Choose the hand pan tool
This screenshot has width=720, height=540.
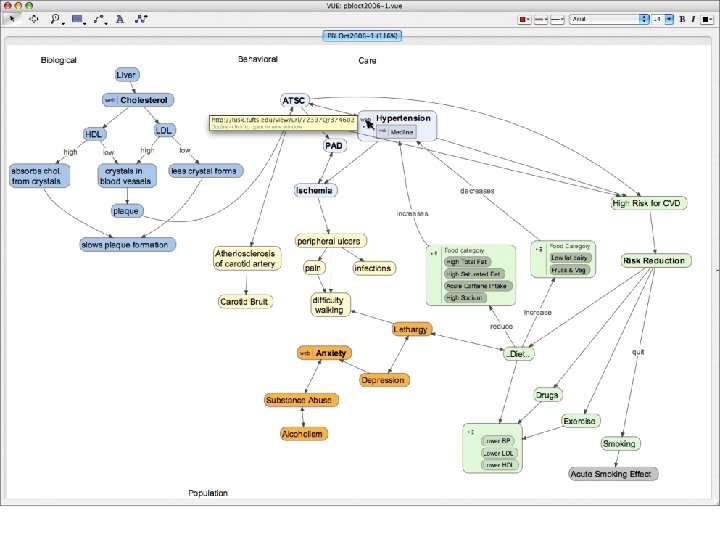pos(34,19)
